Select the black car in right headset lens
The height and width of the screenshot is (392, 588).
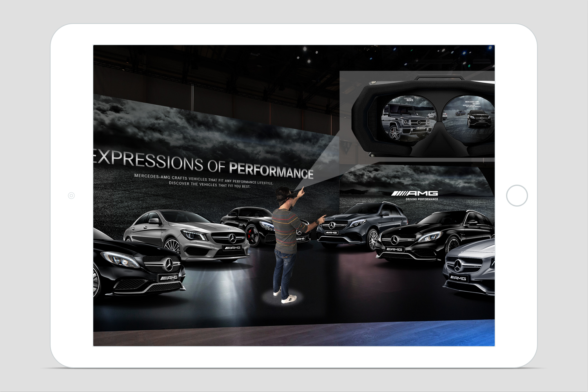point(479,119)
